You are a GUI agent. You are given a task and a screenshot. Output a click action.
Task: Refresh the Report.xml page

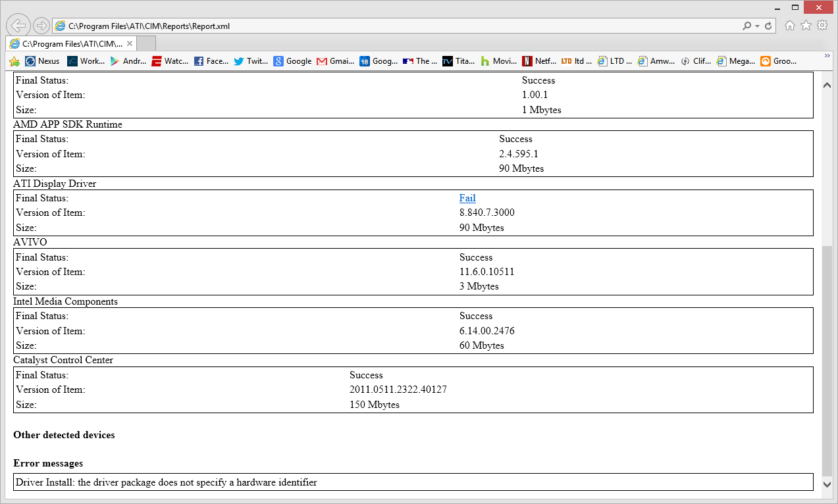click(x=768, y=26)
